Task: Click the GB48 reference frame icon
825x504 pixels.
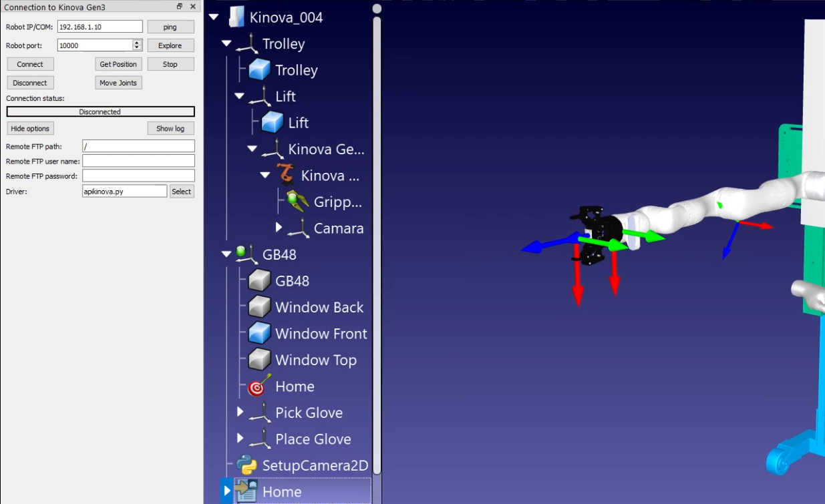Action: pyautogui.click(x=247, y=254)
